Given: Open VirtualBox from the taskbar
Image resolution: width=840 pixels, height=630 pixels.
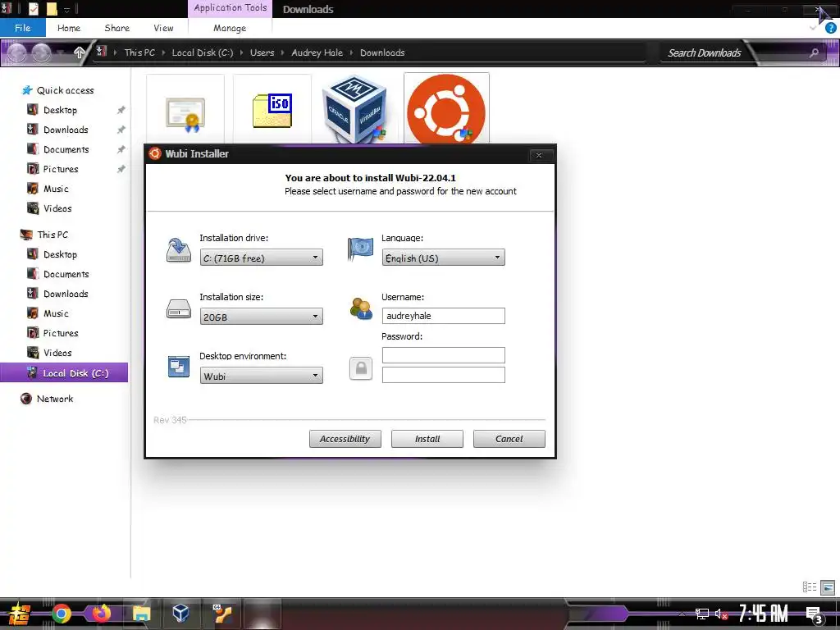Looking at the screenshot, I should (x=181, y=612).
